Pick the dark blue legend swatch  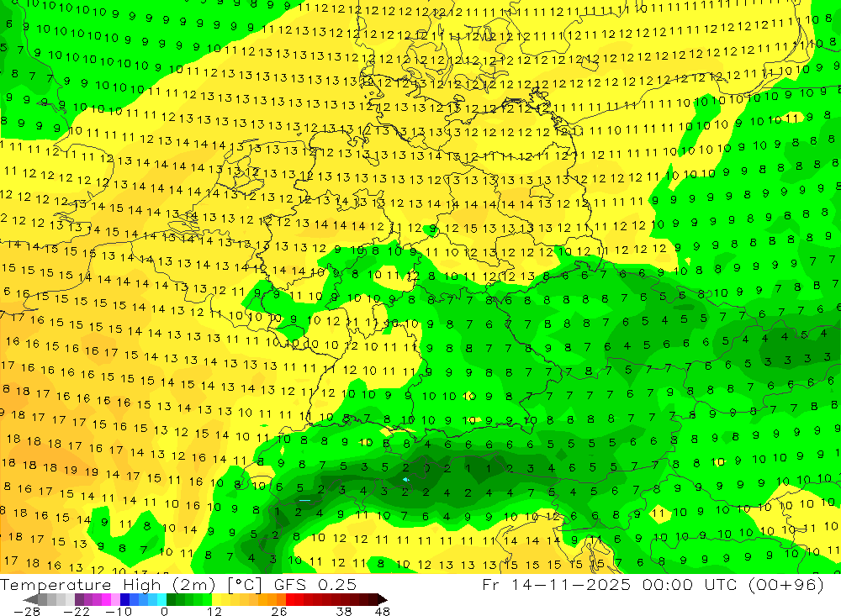[x=125, y=599]
